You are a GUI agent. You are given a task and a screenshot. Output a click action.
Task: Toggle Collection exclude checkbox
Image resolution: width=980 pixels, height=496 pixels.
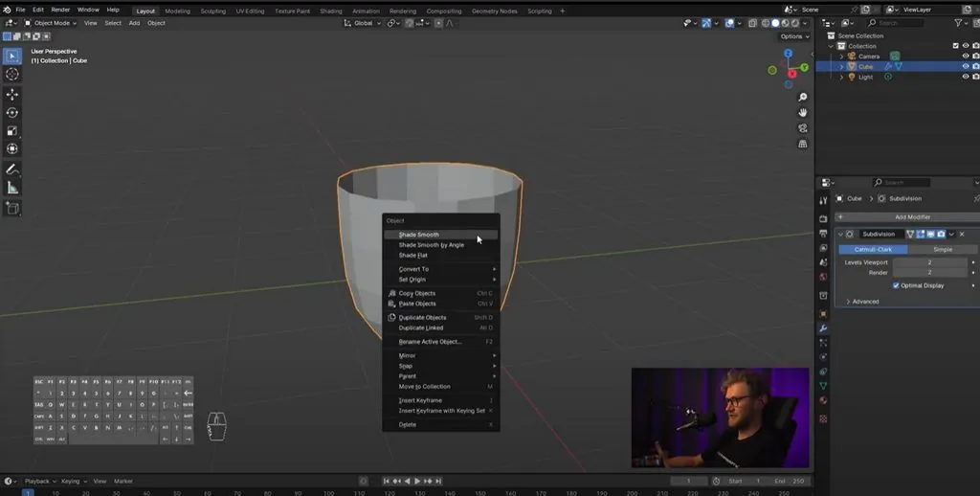pos(956,46)
